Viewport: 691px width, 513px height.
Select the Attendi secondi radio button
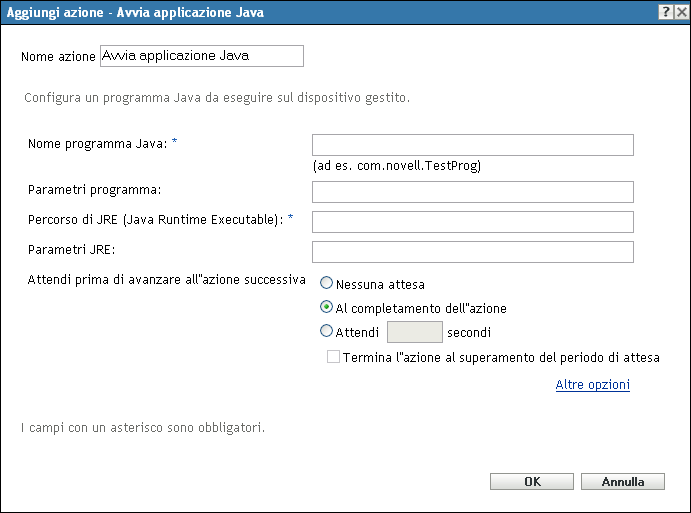point(327,331)
